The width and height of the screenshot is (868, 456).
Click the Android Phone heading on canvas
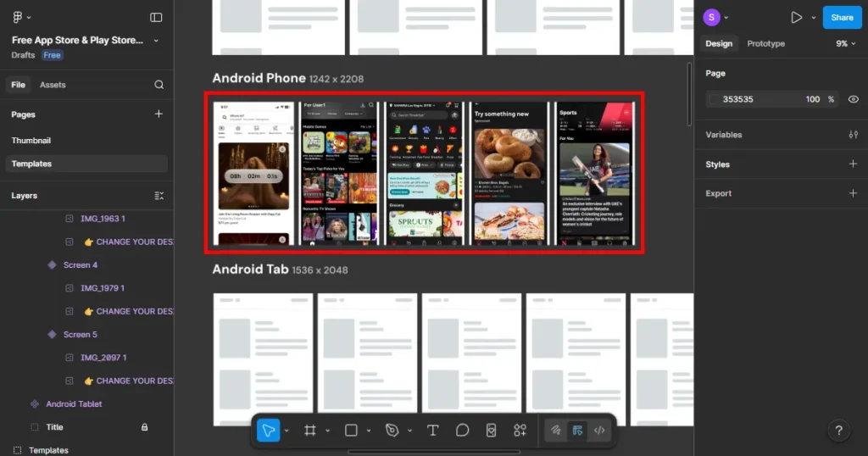point(259,78)
